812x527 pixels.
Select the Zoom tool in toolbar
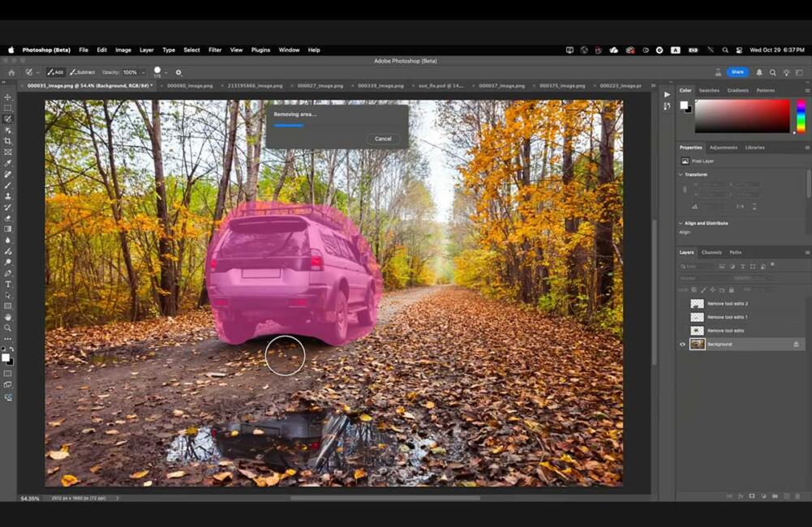click(x=8, y=328)
